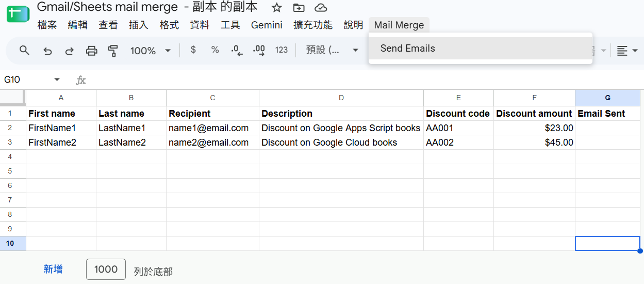This screenshot has height=284, width=644.
Task: Open the 擴充功能 menu
Action: click(313, 25)
